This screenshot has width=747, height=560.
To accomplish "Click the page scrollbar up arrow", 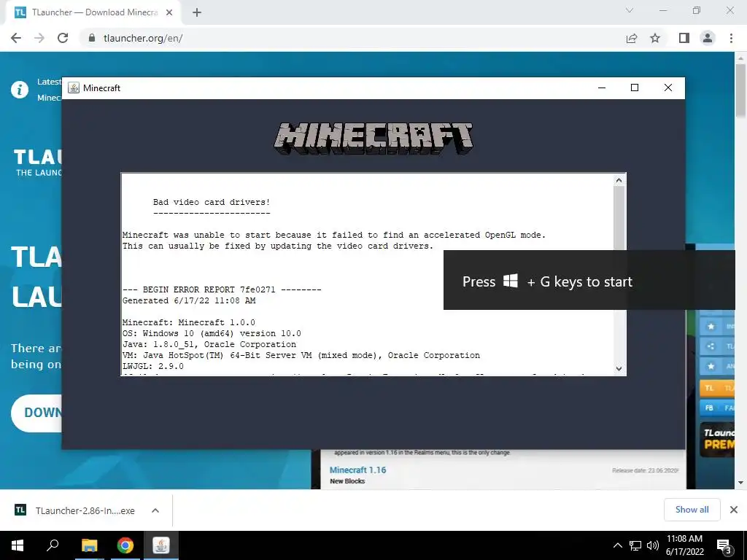I will click(x=740, y=58).
